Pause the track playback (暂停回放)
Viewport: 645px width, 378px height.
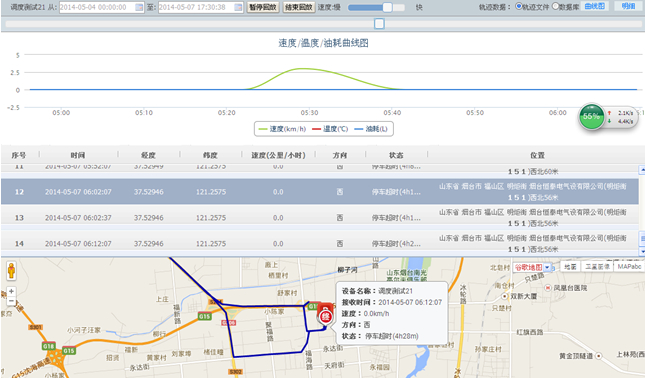coord(263,7)
